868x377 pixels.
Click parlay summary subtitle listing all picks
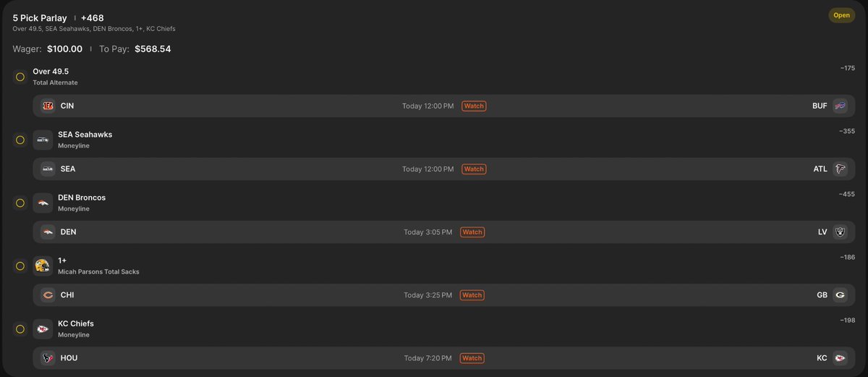(x=94, y=29)
